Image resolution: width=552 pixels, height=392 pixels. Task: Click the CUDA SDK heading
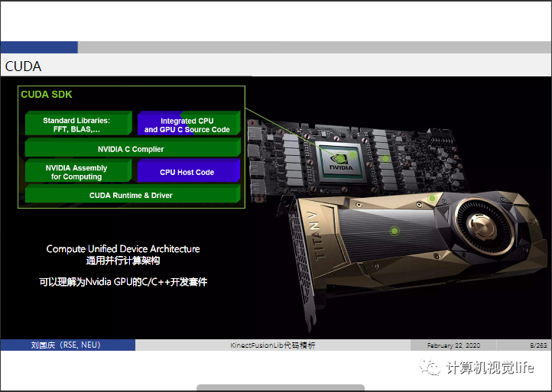[47, 94]
